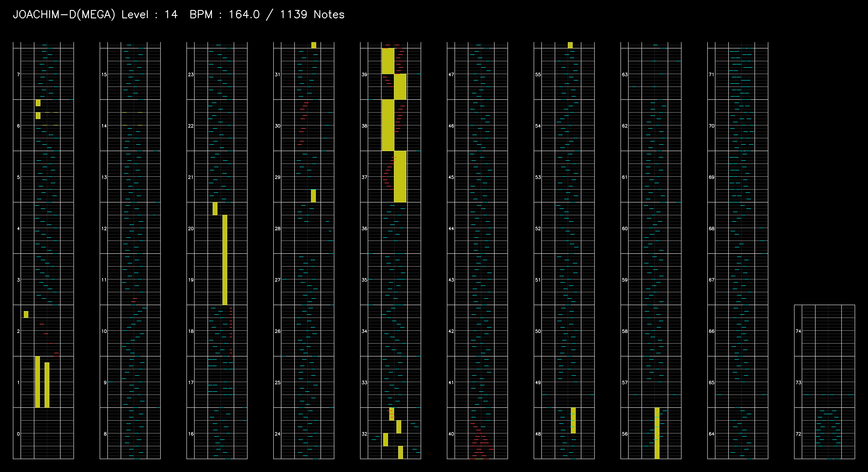
Task: Select the yellow hold note in measure 29
Action: [313, 196]
